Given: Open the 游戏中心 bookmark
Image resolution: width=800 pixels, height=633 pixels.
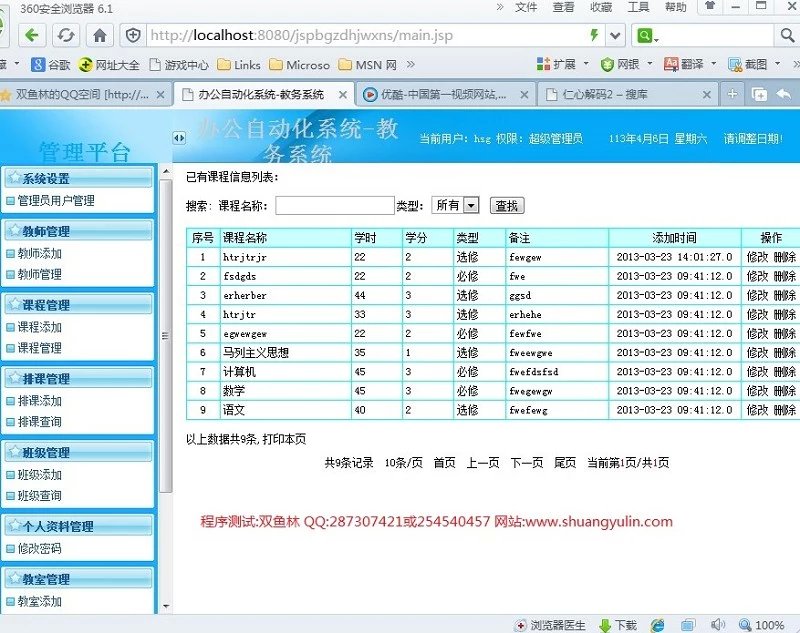Looking at the screenshot, I should coord(179,65).
